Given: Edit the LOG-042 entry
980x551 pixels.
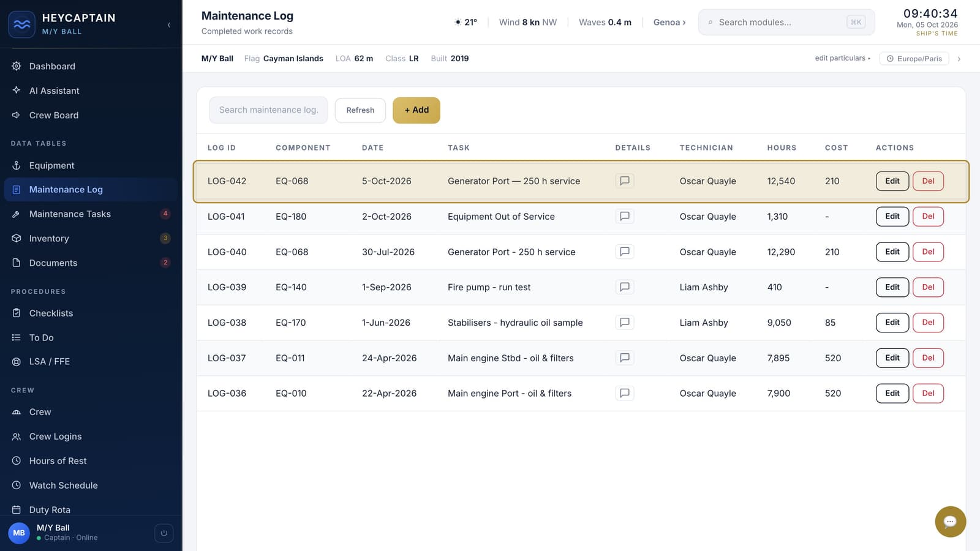Looking at the screenshot, I should 892,181.
